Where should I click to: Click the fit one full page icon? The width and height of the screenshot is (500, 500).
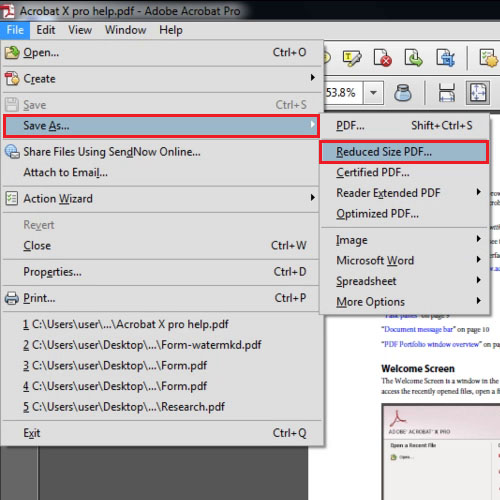478,93
